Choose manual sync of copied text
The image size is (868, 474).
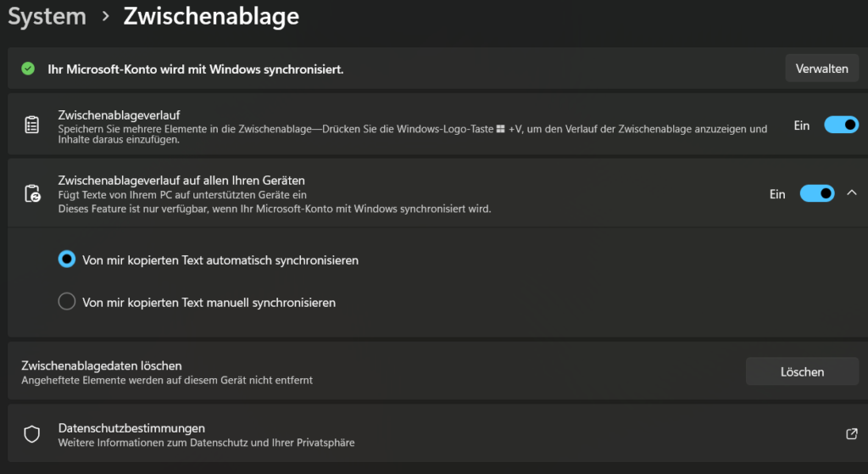tap(67, 302)
